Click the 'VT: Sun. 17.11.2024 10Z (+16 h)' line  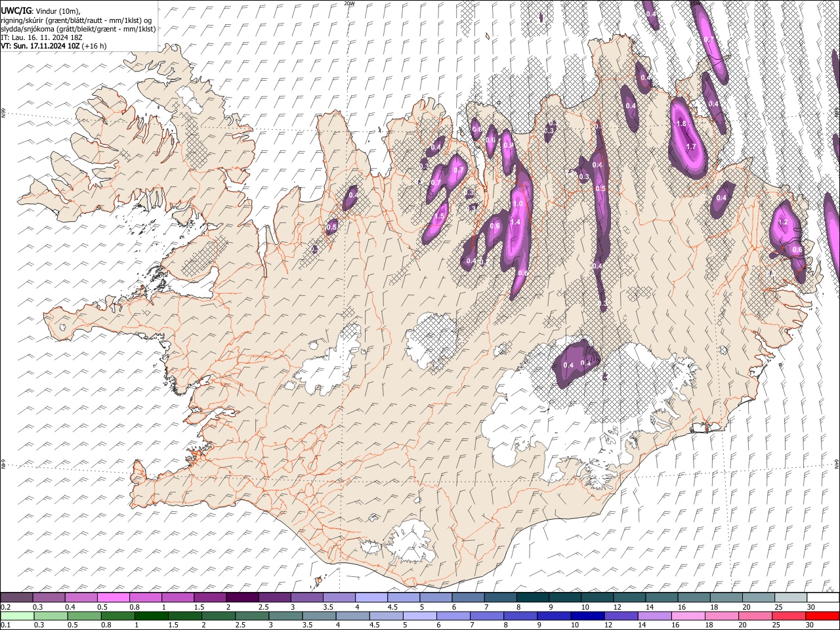click(54, 46)
